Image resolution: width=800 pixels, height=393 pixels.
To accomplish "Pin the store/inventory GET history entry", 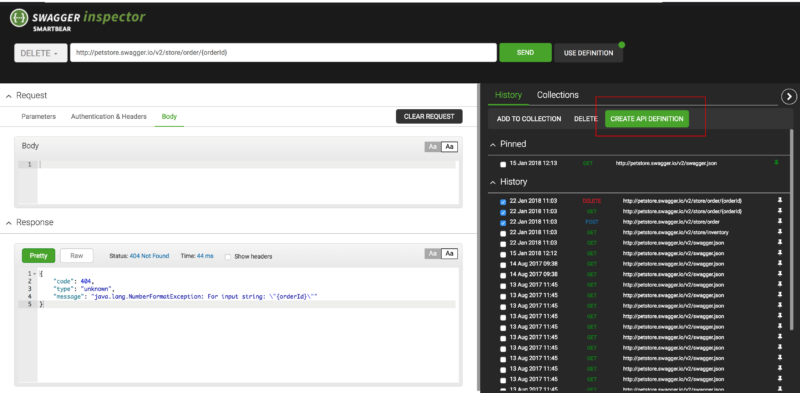I will click(780, 232).
